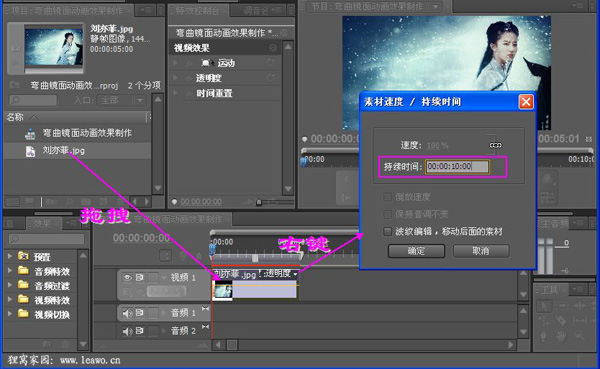This screenshot has width=600, height=369.
Task: Click the sequence icon for 弯曲镜面动画效果制作
Action: [30, 134]
